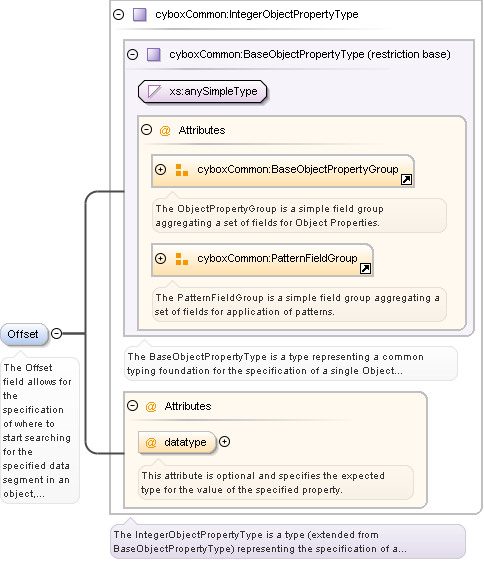Collapse the Offset element minus toggle
The height and width of the screenshot is (562, 484).
56,334
